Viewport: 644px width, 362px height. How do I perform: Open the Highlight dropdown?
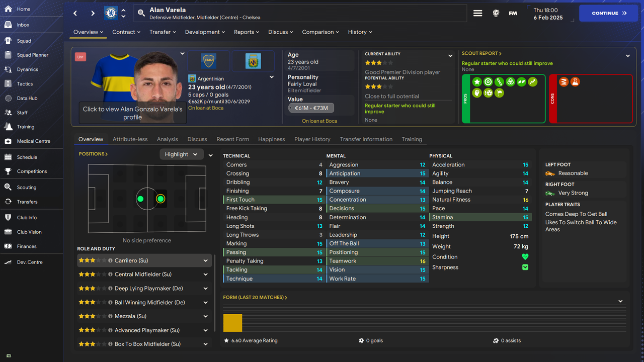coord(182,154)
